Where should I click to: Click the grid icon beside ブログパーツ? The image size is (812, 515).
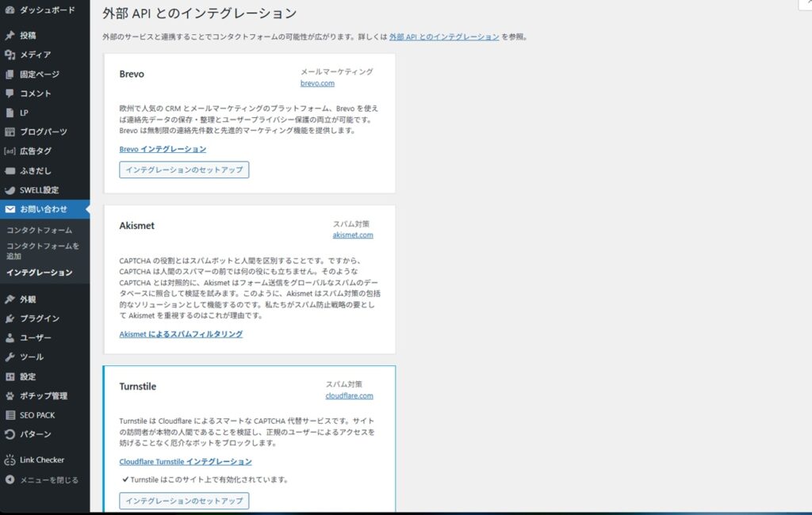pos(10,132)
